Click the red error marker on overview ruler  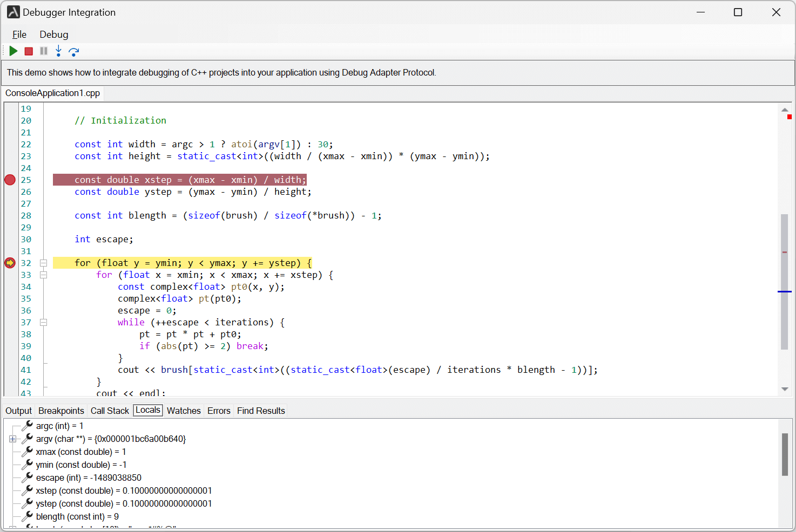[790, 117]
